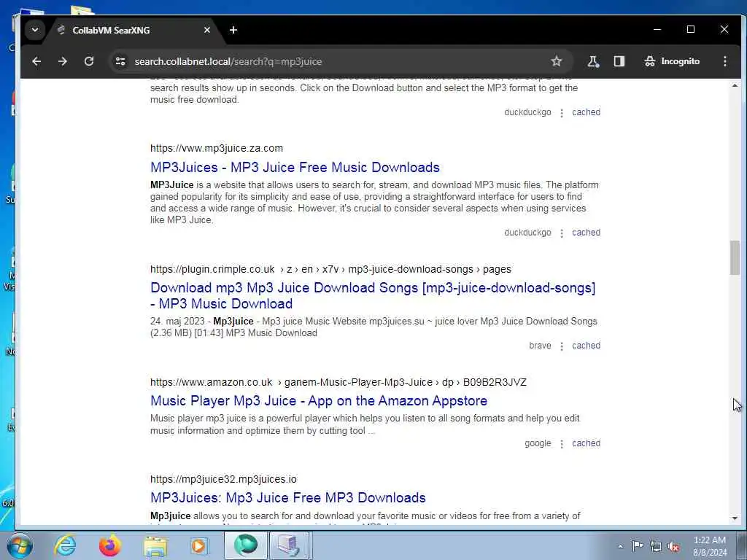View site information icon in address bar
747x560 pixels.
(x=120, y=61)
